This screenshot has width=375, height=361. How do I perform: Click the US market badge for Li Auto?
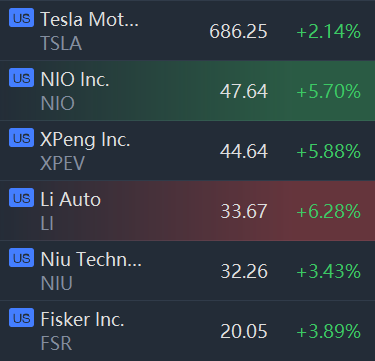pyautogui.click(x=21, y=198)
